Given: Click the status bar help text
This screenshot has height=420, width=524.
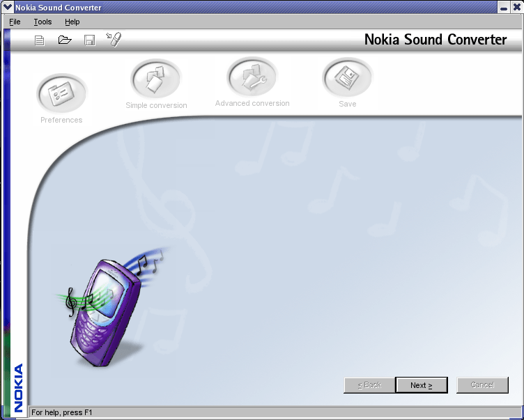Looking at the screenshot, I should (x=62, y=412).
